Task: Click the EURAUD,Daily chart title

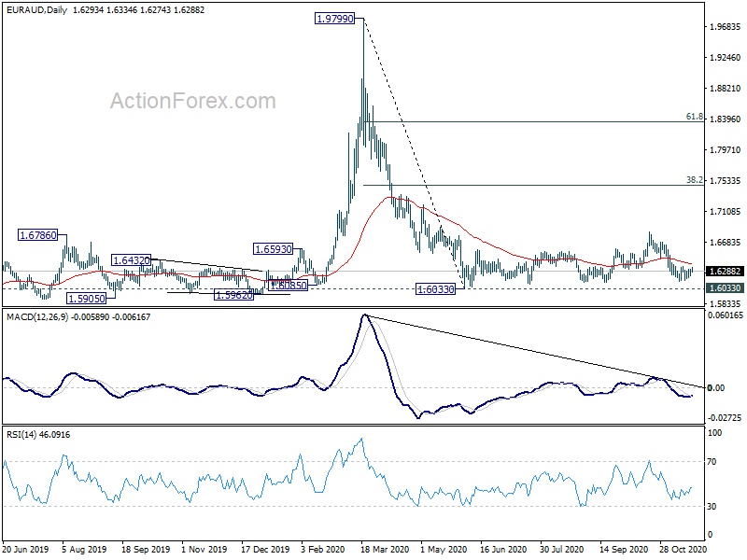Action: (36, 10)
